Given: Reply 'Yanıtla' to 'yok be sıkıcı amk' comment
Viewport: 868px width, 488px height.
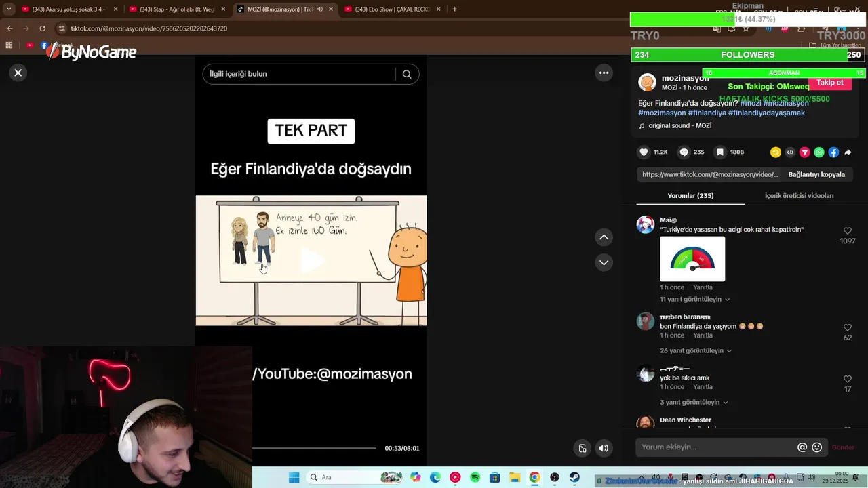Looking at the screenshot, I should coord(703,386).
